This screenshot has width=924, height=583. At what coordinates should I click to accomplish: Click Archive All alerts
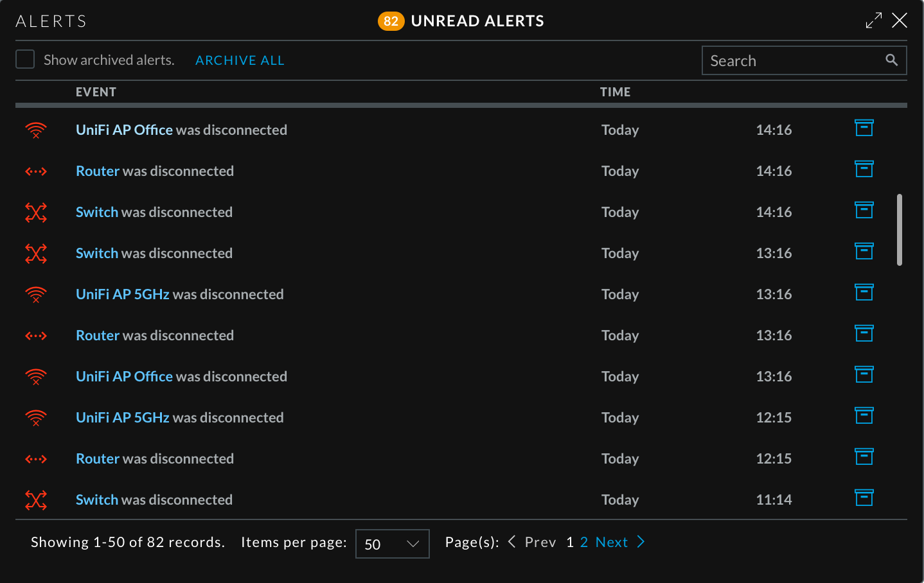(x=240, y=60)
